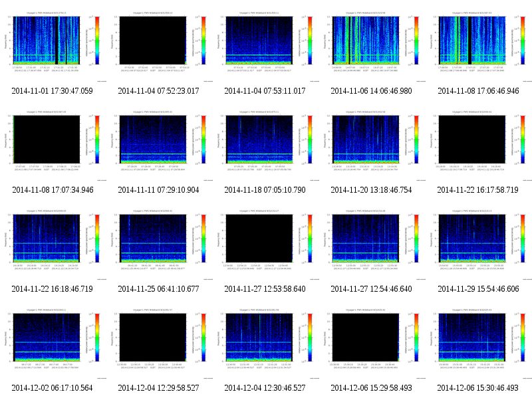Click the caption text 2014-11-22 16:18:46.719
This screenshot has height=396, width=532.
[53, 289]
